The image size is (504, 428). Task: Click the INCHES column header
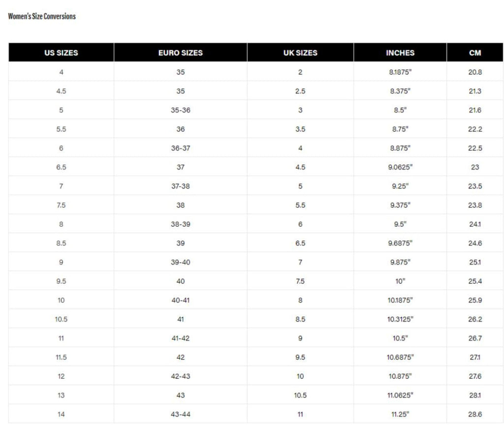tap(400, 53)
